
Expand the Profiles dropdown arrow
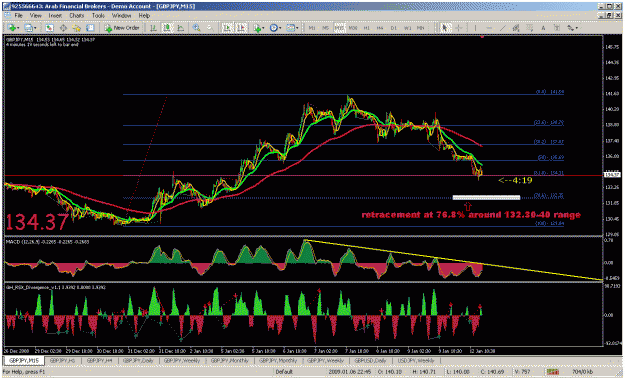[35, 28]
